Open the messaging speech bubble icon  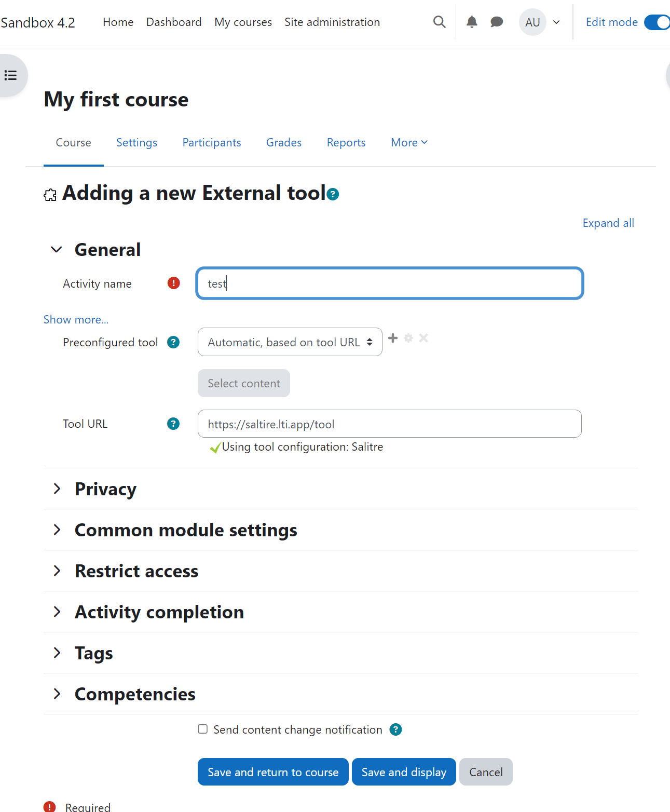(x=497, y=22)
